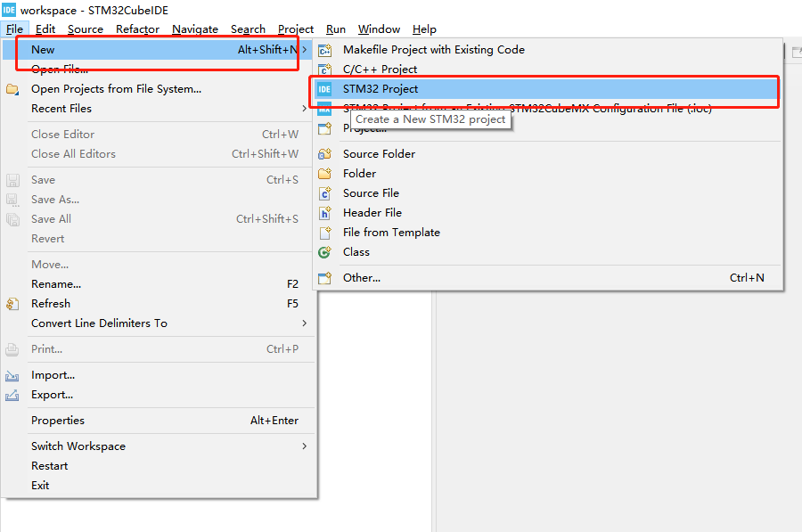Screen dimensions: 802x532
Task: Select Makefile Project with Existing Code
Action: [x=548, y=50]
